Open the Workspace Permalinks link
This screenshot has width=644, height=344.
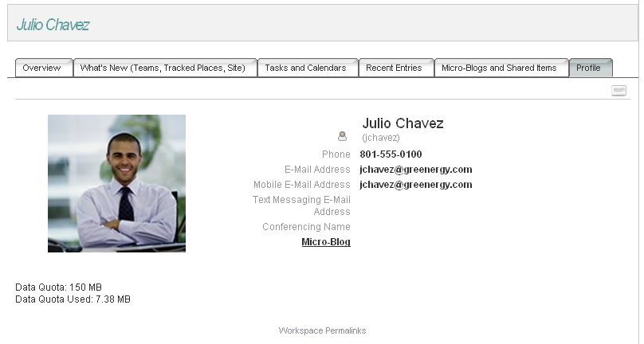point(322,330)
